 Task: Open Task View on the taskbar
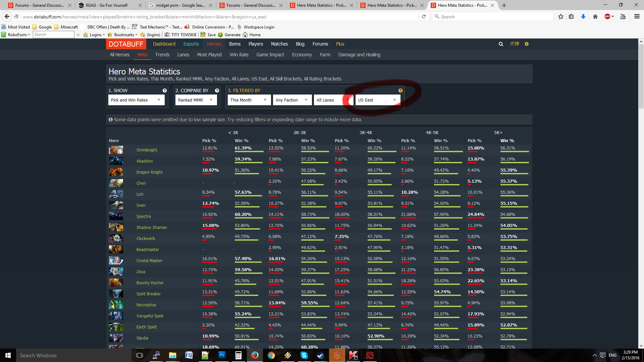pyautogui.click(x=140, y=355)
